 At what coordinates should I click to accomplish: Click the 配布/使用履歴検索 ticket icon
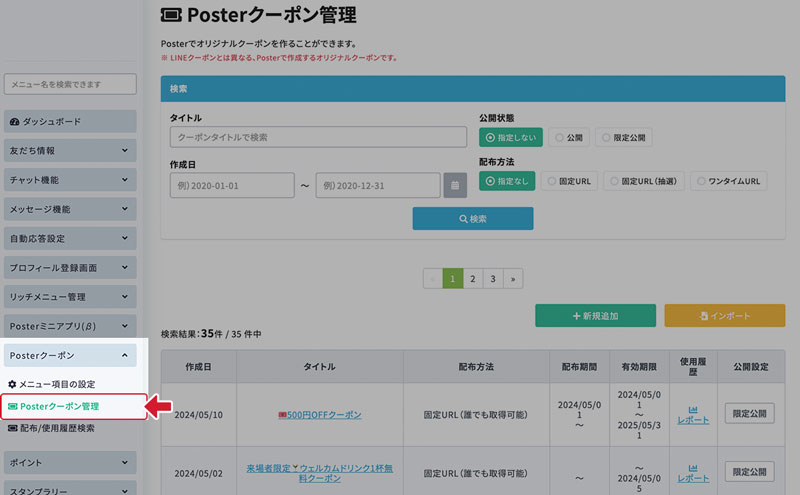pyautogui.click(x=12, y=428)
